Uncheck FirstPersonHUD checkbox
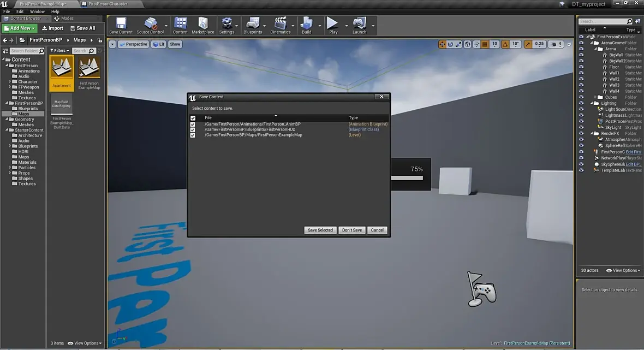The height and width of the screenshot is (350, 644). pyautogui.click(x=193, y=129)
